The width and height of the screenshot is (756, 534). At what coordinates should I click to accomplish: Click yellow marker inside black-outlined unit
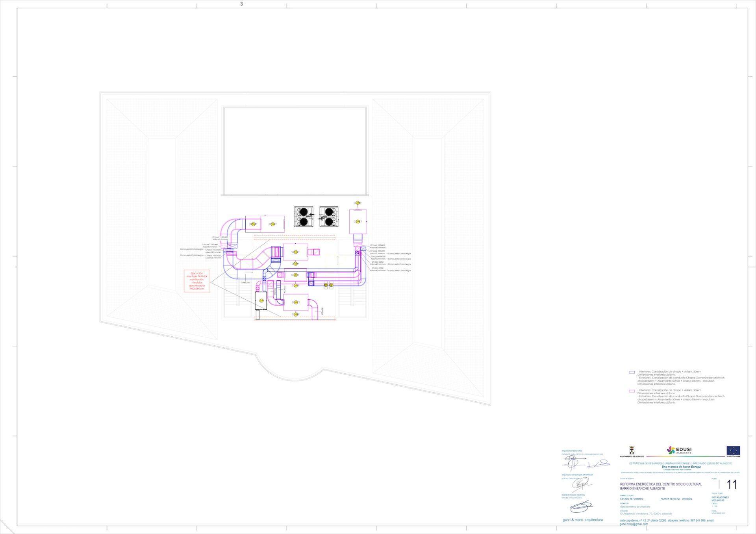click(x=261, y=301)
